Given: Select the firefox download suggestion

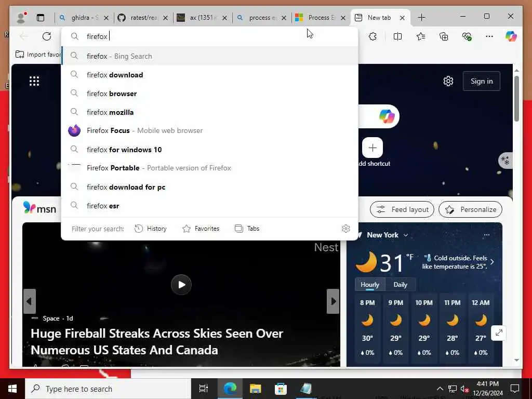Looking at the screenshot, I should coord(210,75).
